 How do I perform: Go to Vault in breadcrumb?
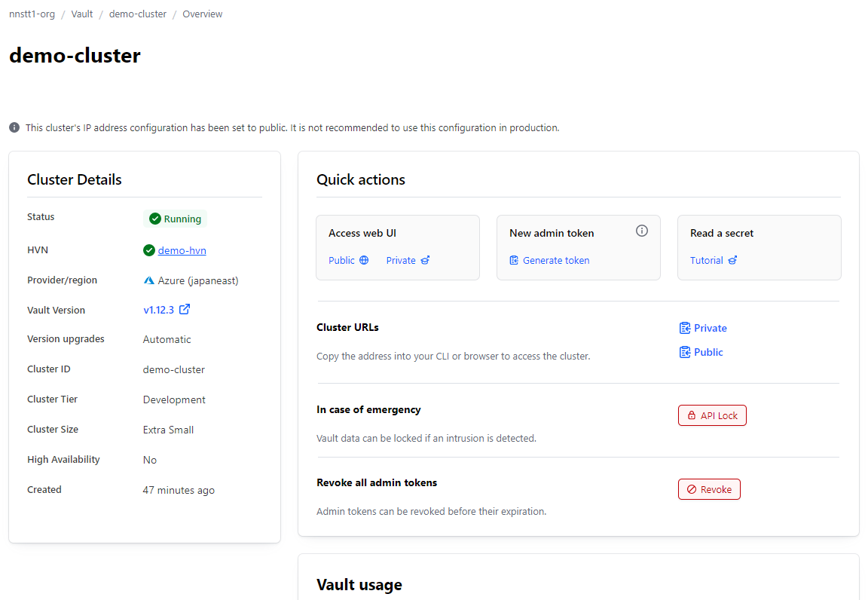[x=82, y=14]
